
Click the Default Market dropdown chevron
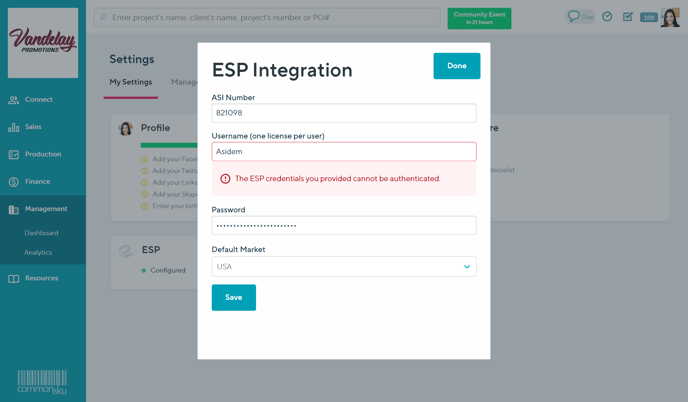tap(467, 266)
